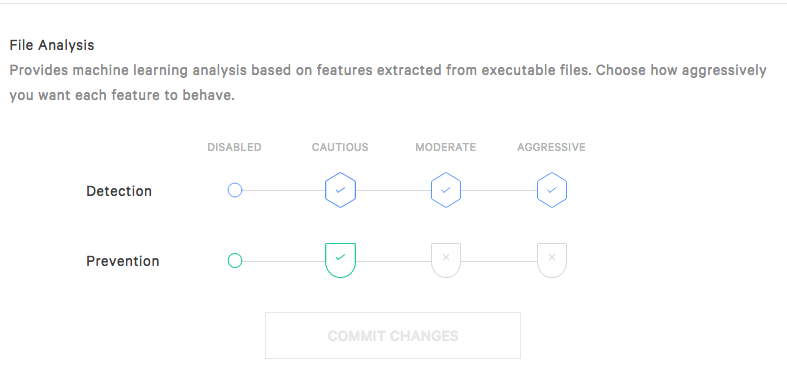Select the Aggressive hexagon for Detection

point(552,190)
